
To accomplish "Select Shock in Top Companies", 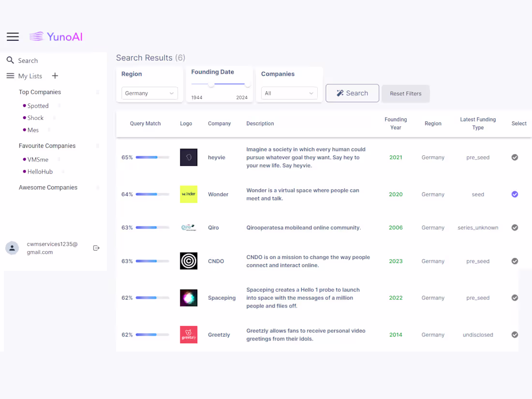I will pos(35,118).
